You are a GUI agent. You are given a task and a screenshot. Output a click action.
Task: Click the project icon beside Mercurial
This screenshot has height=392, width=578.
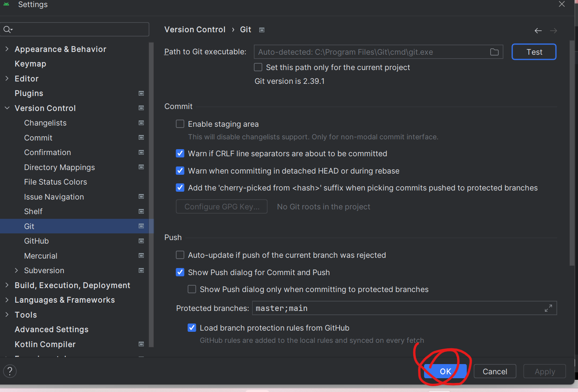tap(141, 255)
